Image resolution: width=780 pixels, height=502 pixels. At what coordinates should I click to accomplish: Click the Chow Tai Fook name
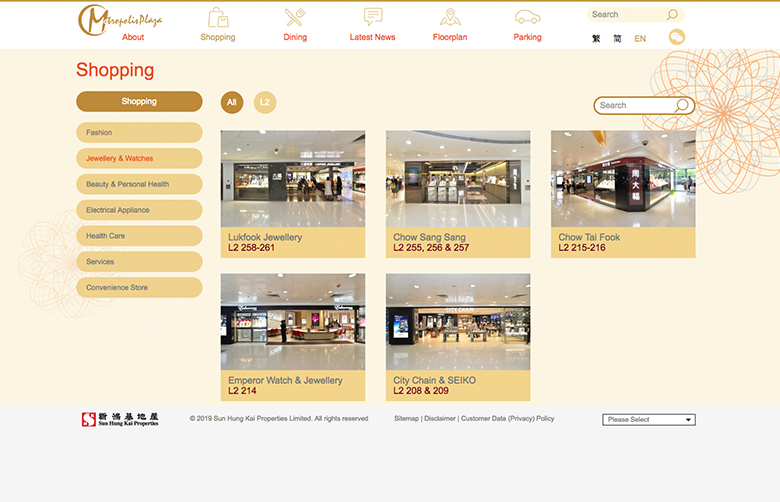pos(589,237)
